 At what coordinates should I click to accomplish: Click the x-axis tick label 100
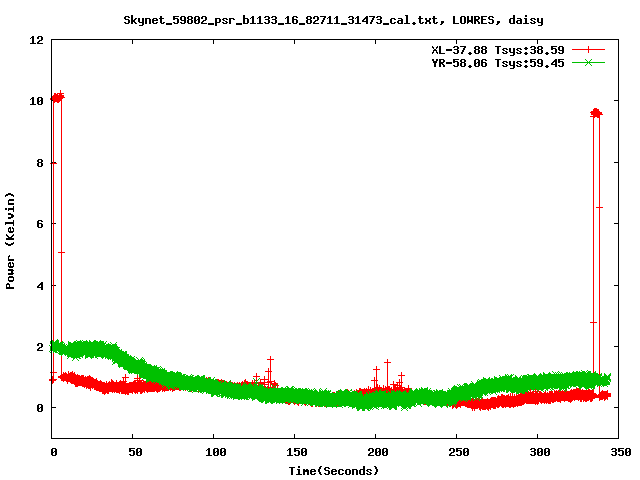point(216,452)
